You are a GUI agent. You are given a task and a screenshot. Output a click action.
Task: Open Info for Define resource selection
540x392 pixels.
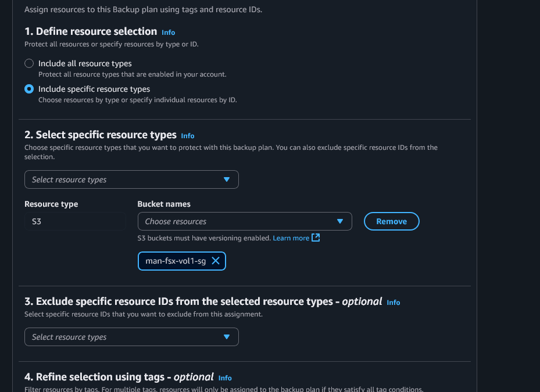169,33
